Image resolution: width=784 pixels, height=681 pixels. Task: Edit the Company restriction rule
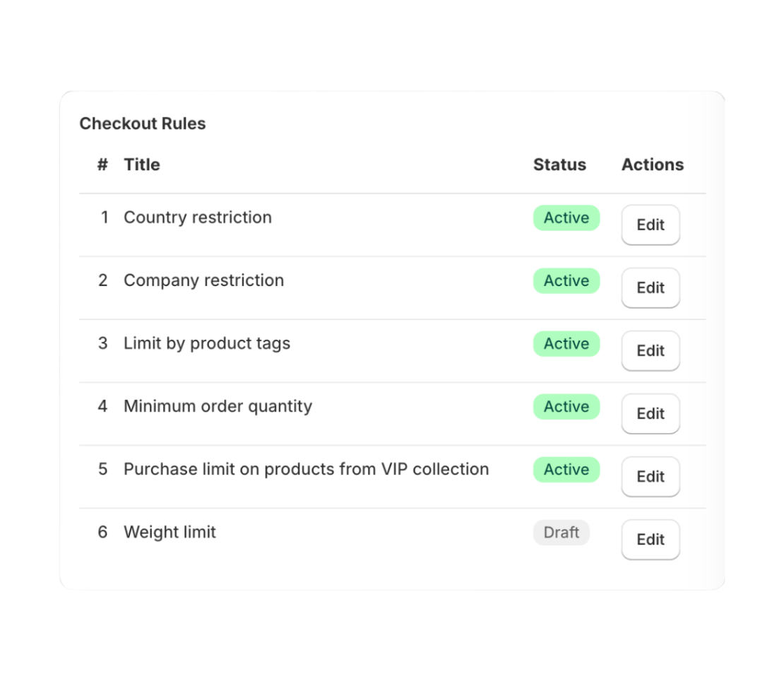pyautogui.click(x=650, y=288)
